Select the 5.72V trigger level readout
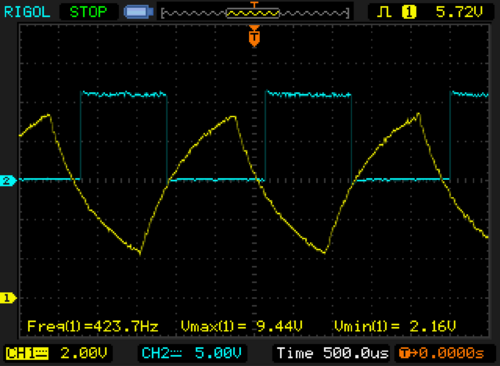 tap(459, 12)
